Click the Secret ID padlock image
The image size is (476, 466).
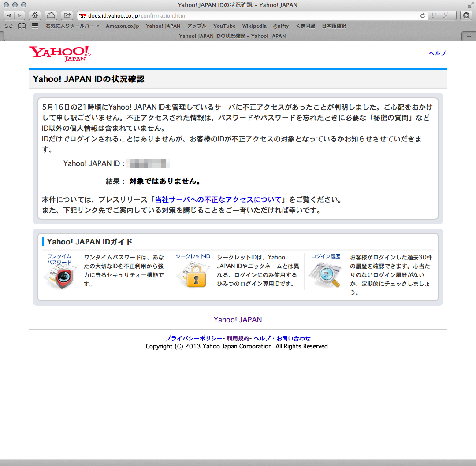coord(194,275)
